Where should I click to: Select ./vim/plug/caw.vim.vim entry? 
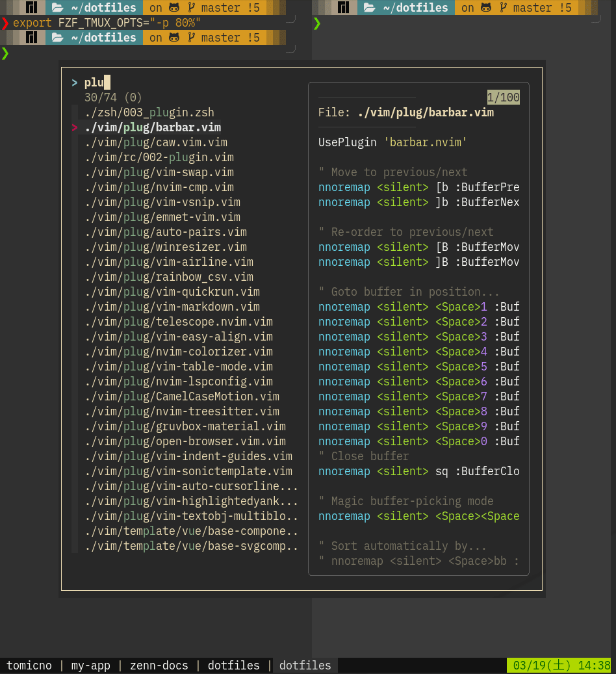156,142
